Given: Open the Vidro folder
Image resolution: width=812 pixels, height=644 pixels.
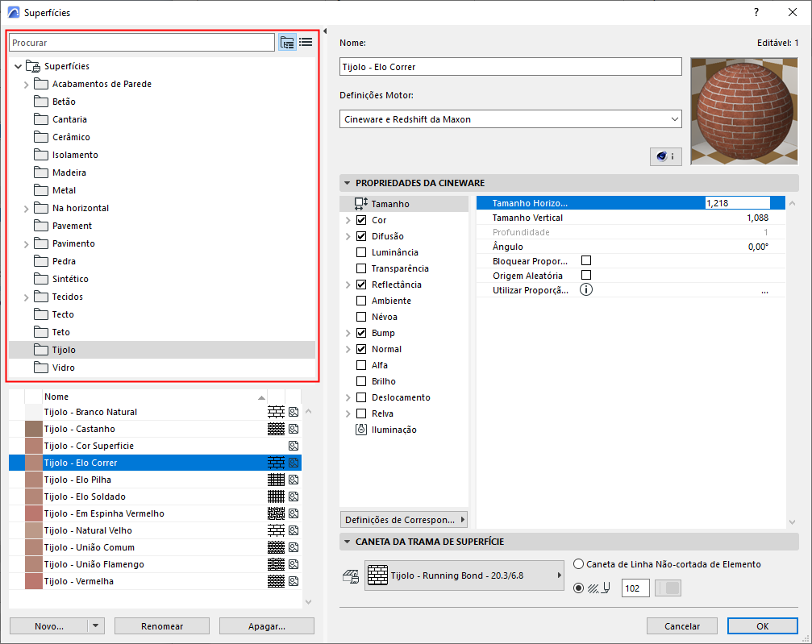Looking at the screenshot, I should 54,368.
